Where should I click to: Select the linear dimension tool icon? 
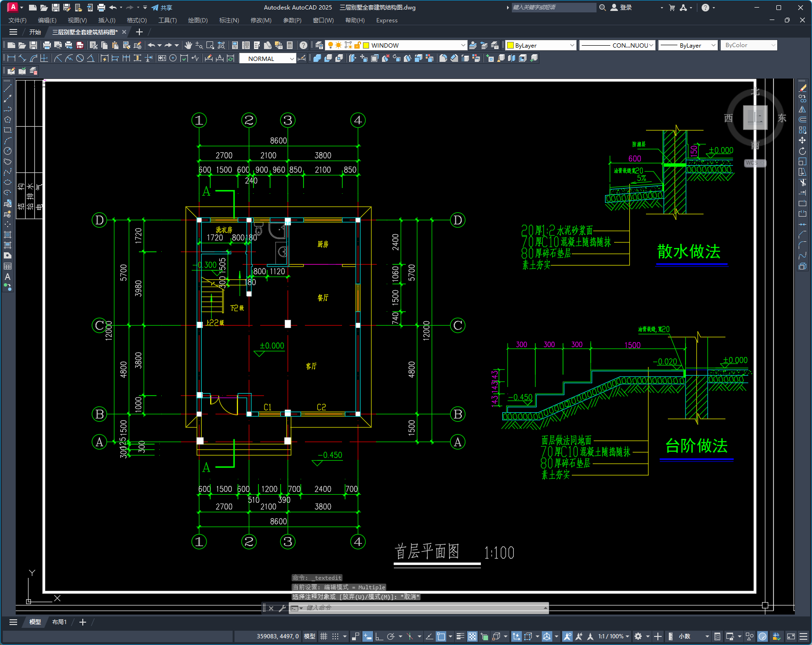(x=11, y=58)
